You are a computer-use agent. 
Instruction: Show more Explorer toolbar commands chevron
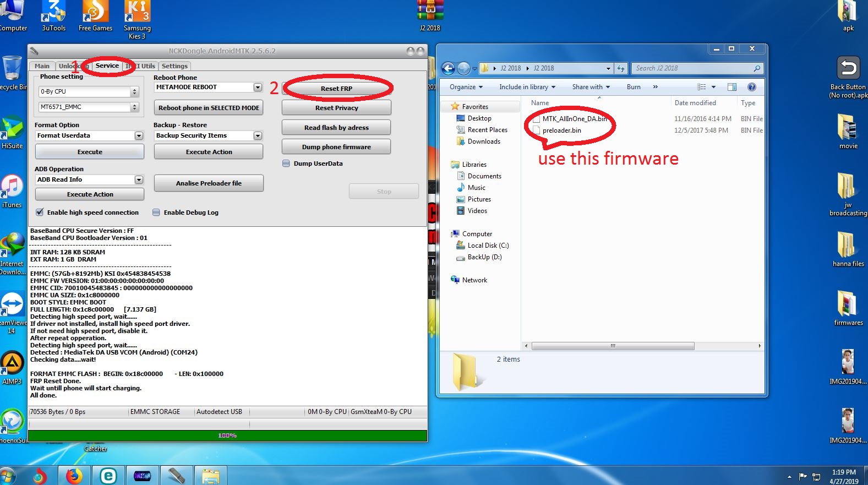click(655, 87)
